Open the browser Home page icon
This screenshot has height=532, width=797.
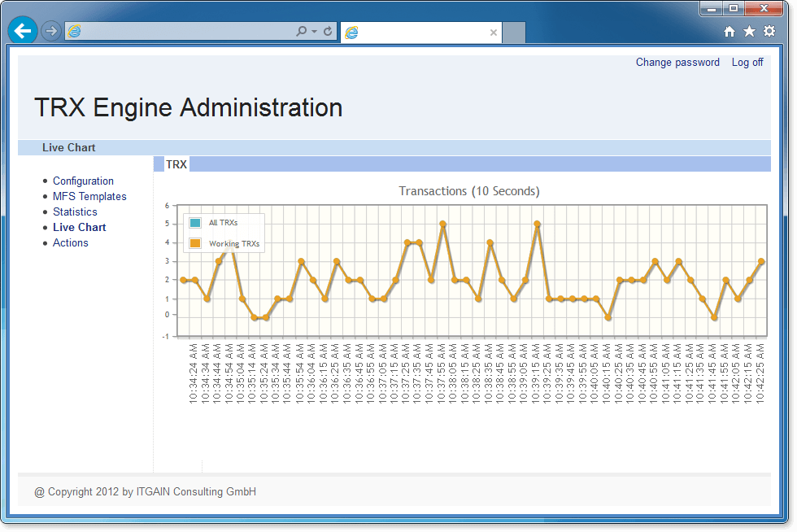(729, 30)
